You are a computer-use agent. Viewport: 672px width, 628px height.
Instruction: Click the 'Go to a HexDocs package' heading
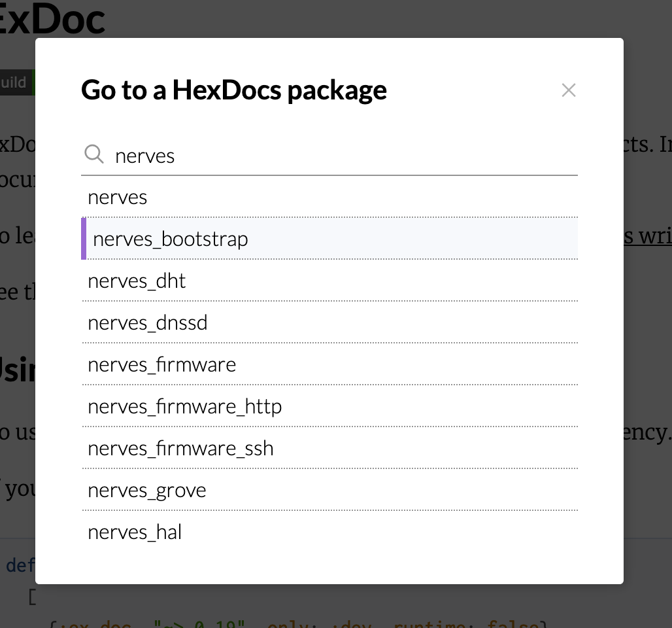coord(233,90)
